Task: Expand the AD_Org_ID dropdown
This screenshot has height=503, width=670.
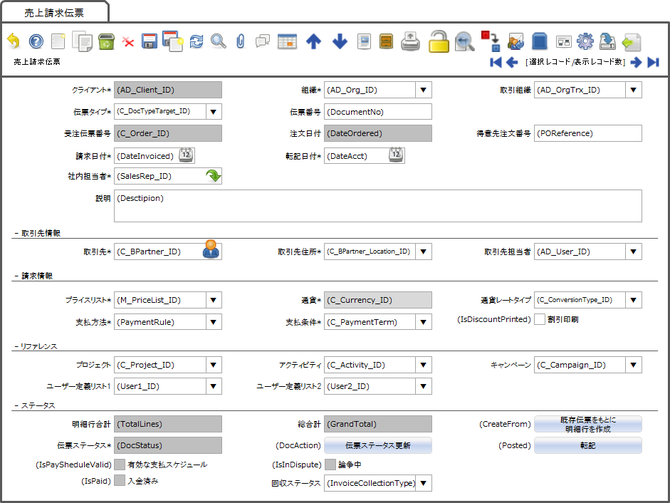Action: (x=423, y=90)
